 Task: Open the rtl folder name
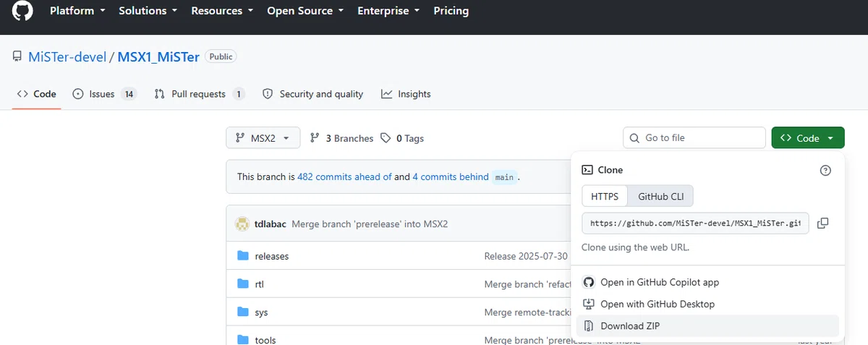point(260,284)
